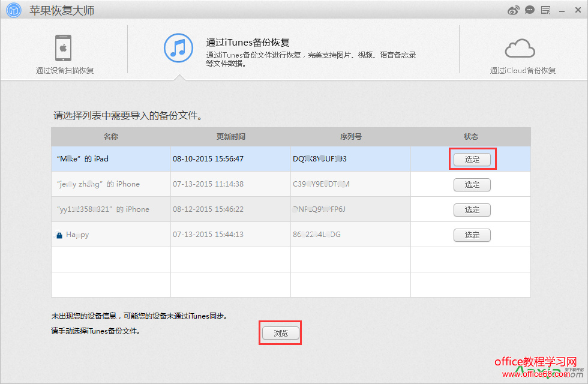Open the Weibo icon in the title bar
Image resolution: width=588 pixels, height=384 pixels.
point(513,10)
